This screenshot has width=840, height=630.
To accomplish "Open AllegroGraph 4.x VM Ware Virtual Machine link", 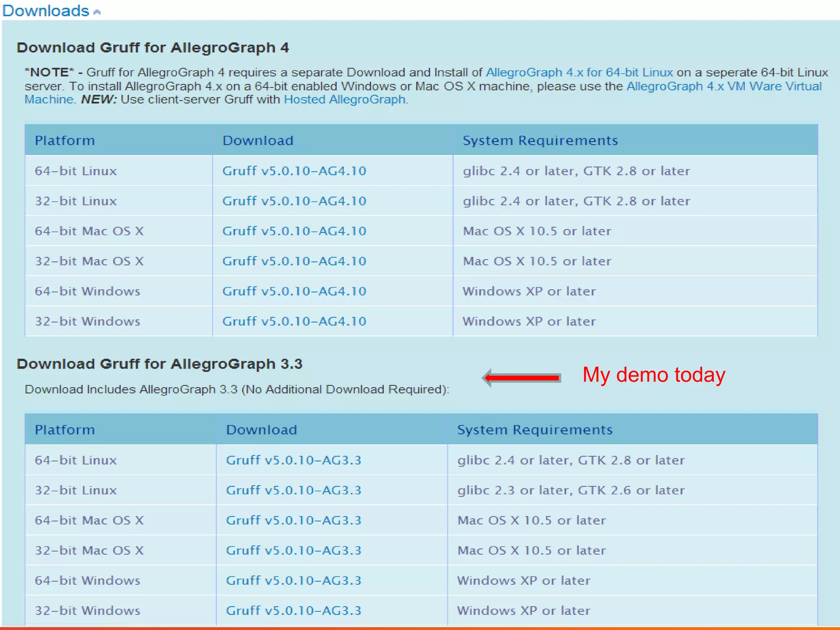I will (724, 87).
